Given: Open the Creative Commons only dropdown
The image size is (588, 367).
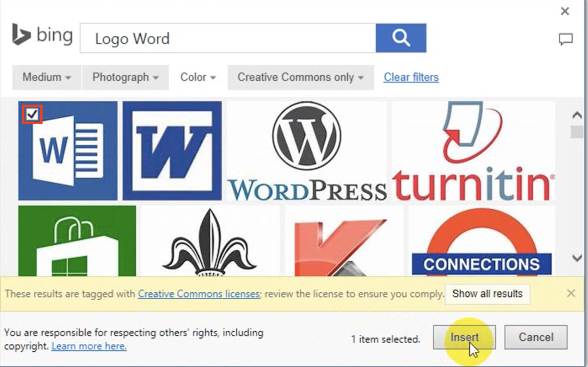Looking at the screenshot, I should [x=300, y=77].
